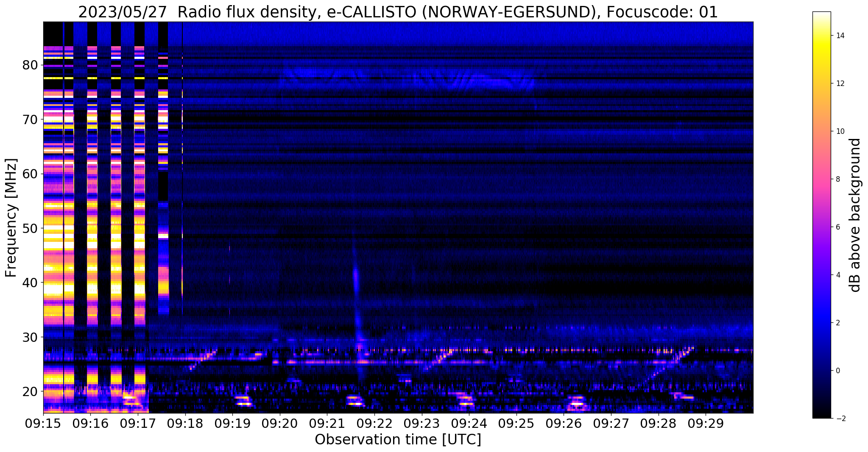Click the 09:29 time tick label

click(706, 423)
